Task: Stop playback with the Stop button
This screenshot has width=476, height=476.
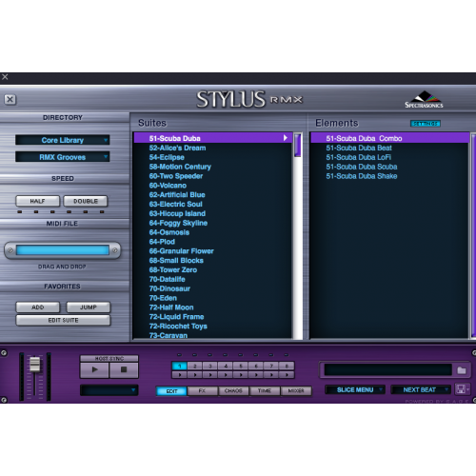Action: [124, 369]
